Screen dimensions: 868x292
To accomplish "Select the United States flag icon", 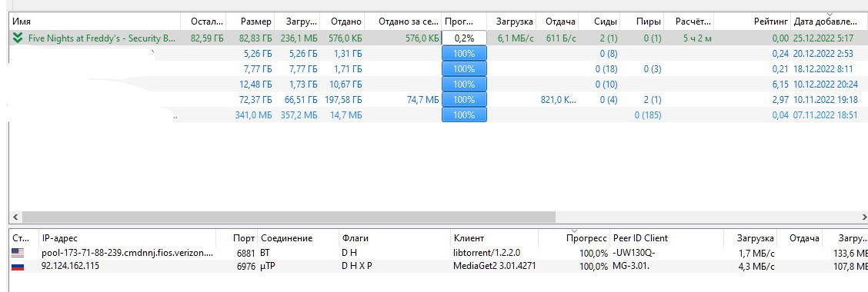I will pyautogui.click(x=18, y=253).
